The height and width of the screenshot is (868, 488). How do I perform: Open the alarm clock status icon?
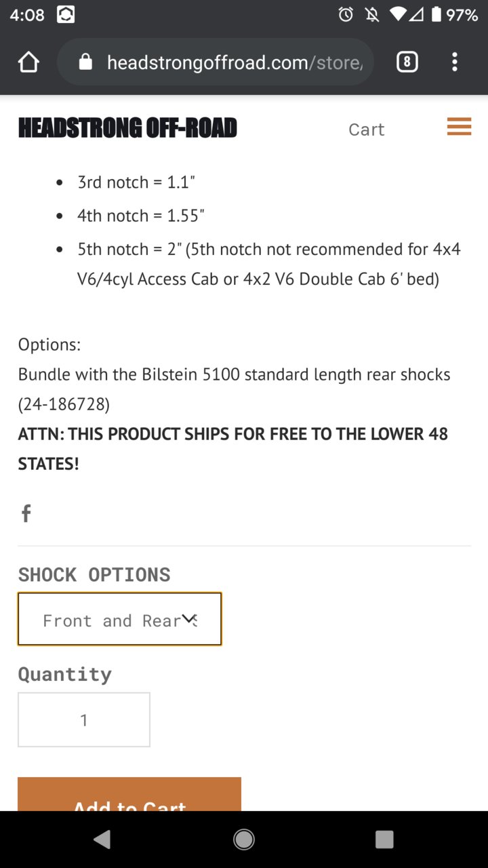pos(346,14)
